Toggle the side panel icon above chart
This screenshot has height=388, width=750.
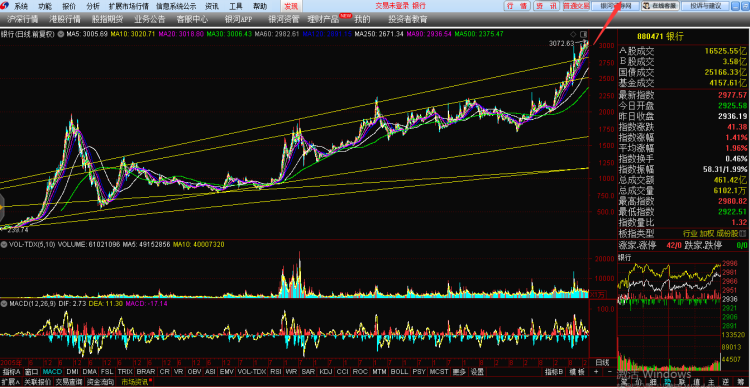click(x=583, y=34)
